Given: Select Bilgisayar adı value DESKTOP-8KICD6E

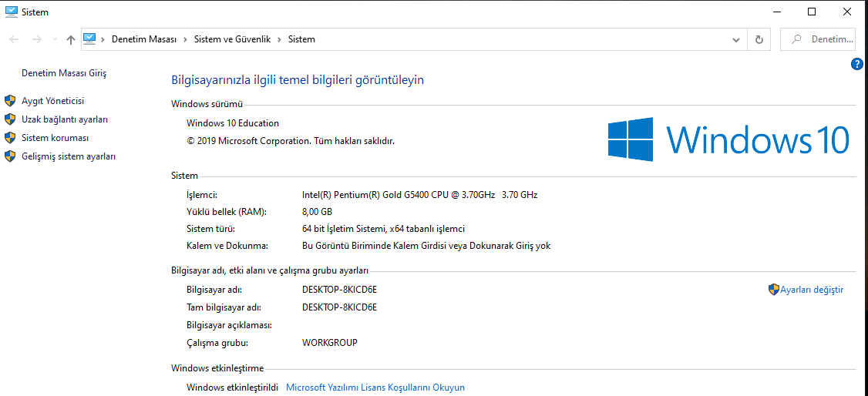Looking at the screenshot, I should (x=339, y=289).
